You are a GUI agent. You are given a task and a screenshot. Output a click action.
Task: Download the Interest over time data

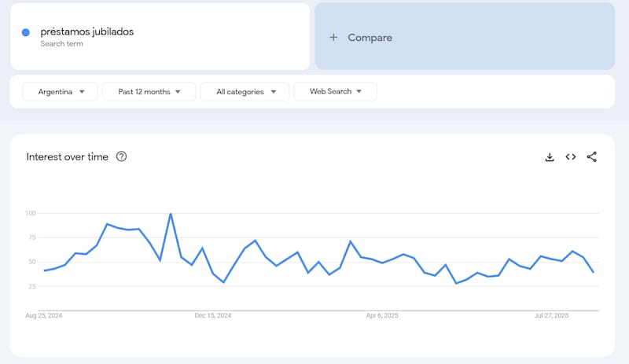550,156
